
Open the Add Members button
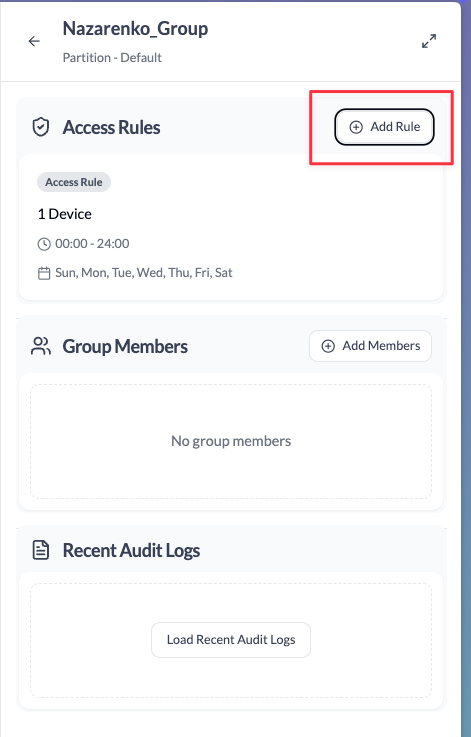click(370, 346)
